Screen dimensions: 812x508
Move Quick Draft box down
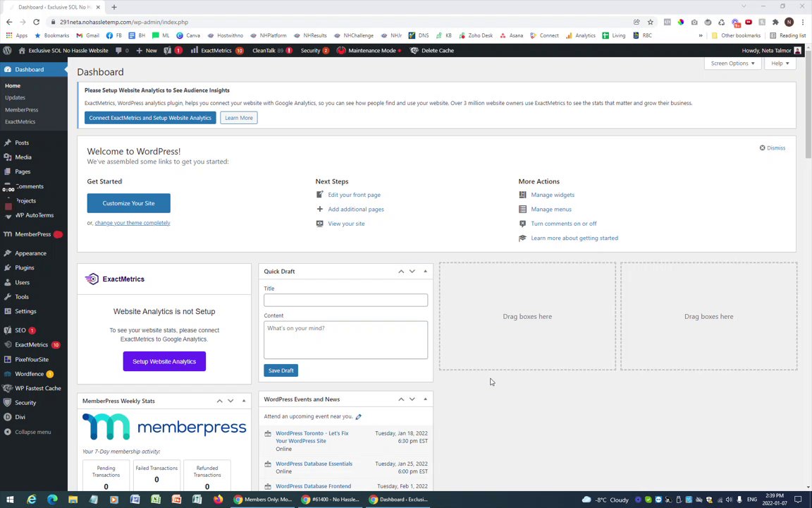412,272
